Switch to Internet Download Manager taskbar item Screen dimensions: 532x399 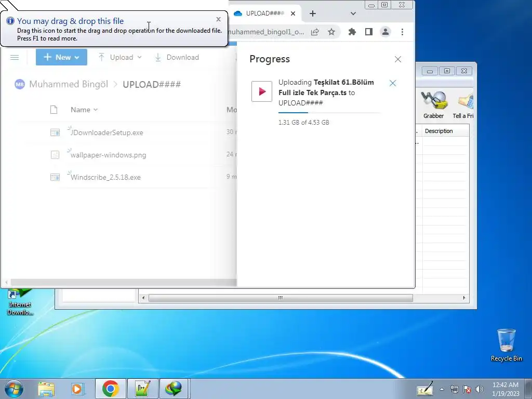174,389
